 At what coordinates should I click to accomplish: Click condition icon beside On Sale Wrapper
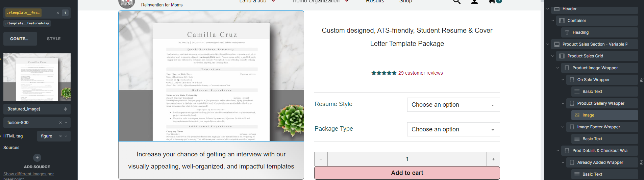(641, 80)
